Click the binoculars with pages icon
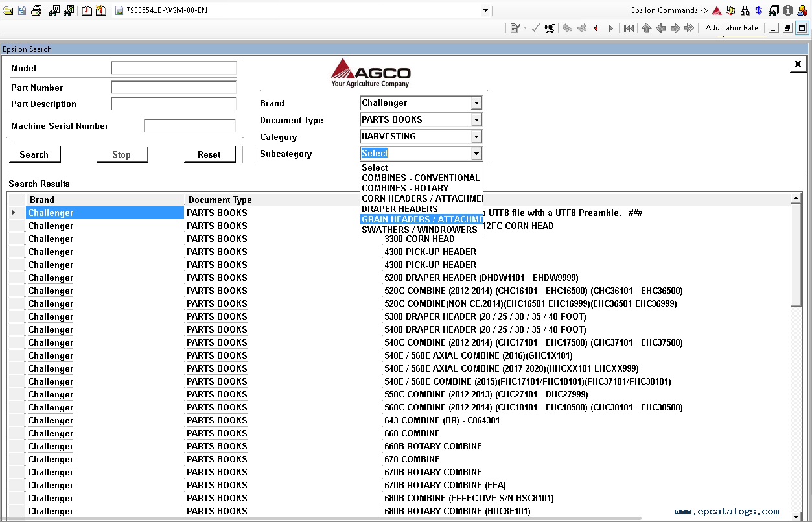This screenshot has width=812, height=522. point(774,10)
